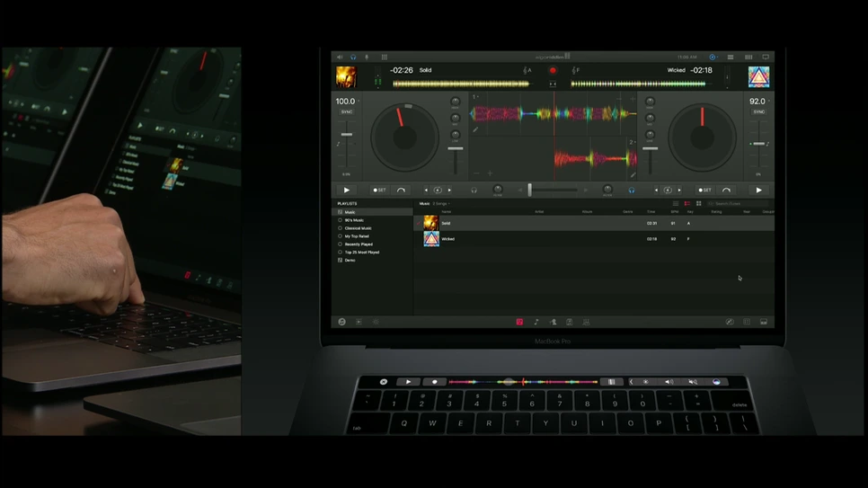
Task: Click the pencil edit icon on waveform 2
Action: 633,175
